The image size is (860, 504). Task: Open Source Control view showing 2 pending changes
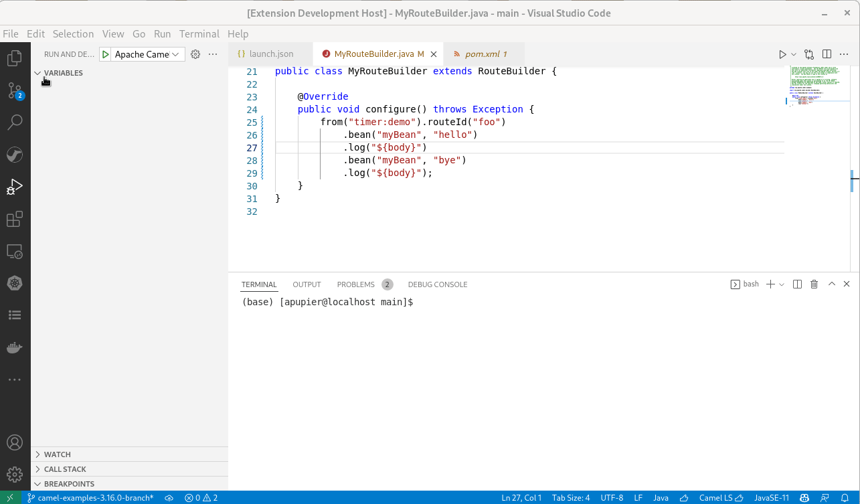(x=15, y=90)
